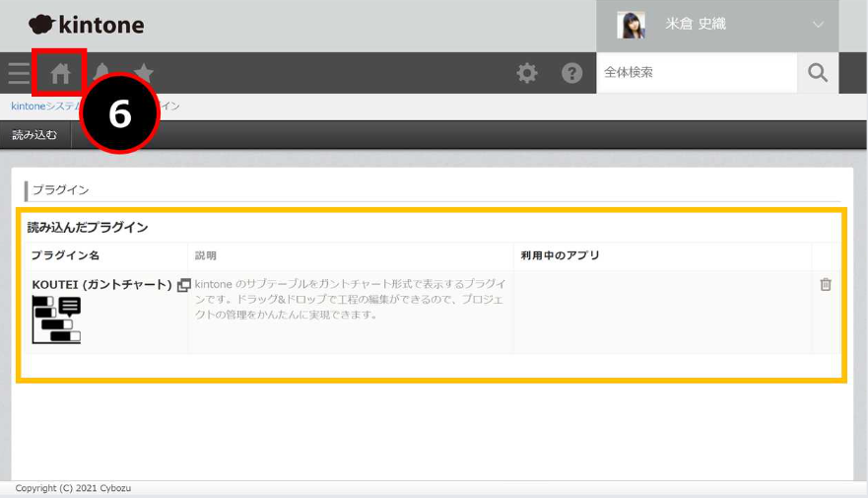
Task: Go to the kintone portal home icon
Action: [60, 73]
